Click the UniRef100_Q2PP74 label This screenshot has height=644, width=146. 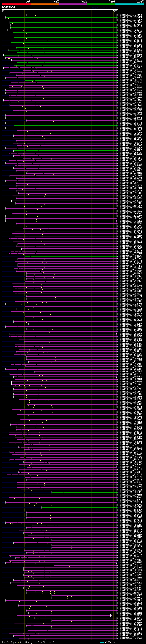[x=131, y=296]
